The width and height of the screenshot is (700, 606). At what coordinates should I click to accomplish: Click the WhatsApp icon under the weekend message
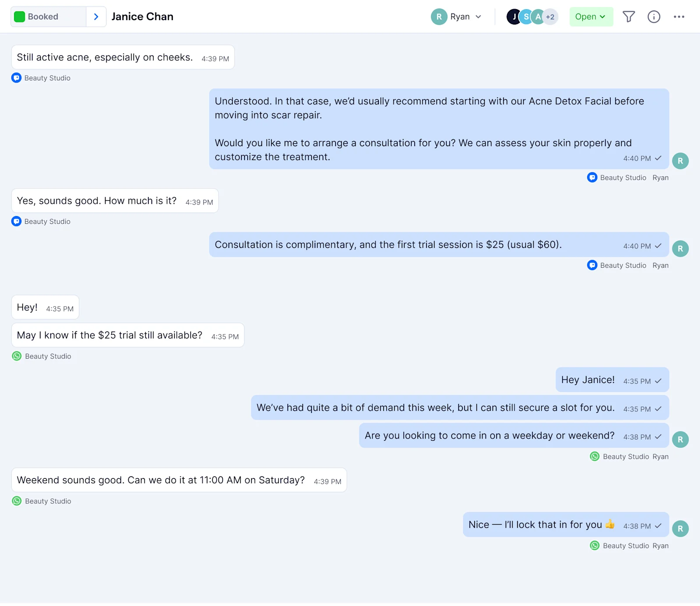click(16, 501)
